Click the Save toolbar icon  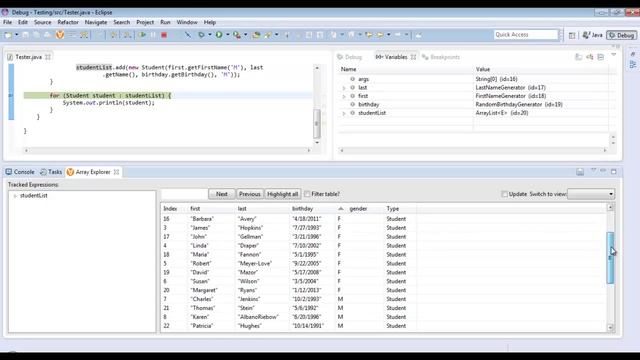[26, 35]
